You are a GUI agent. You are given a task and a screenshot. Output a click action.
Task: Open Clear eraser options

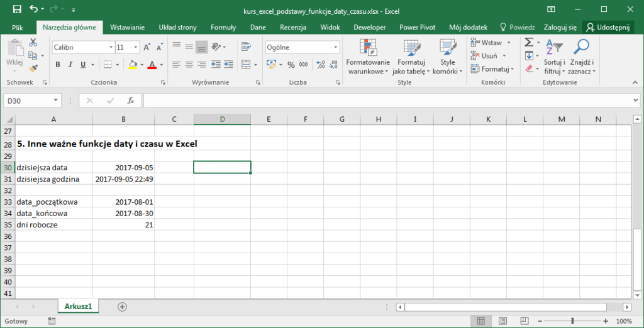point(529,68)
